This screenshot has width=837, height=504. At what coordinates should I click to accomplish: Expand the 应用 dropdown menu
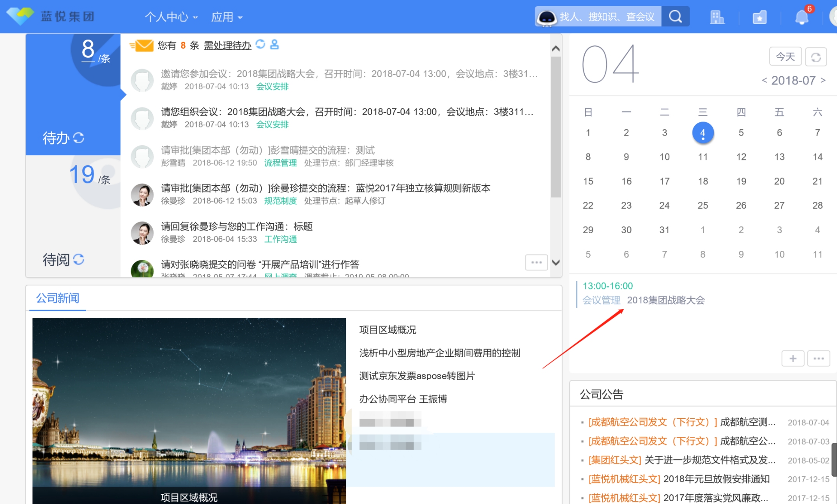coord(227,17)
